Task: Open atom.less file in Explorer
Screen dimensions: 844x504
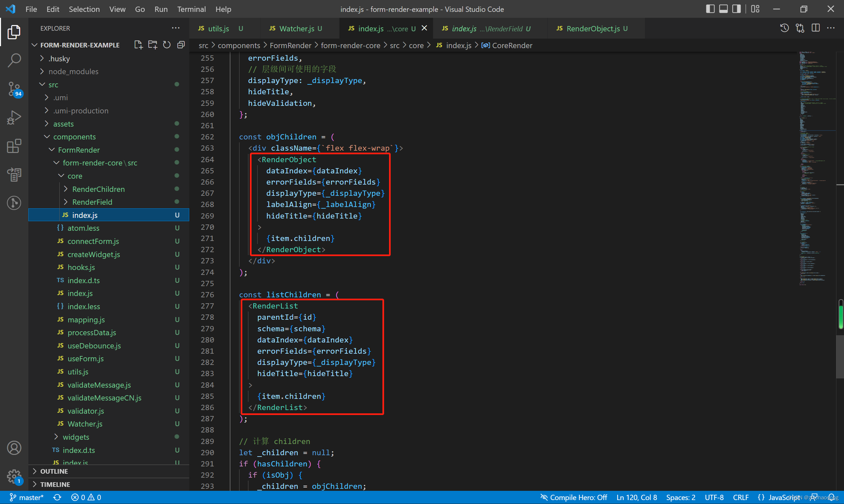Action: coord(109,228)
